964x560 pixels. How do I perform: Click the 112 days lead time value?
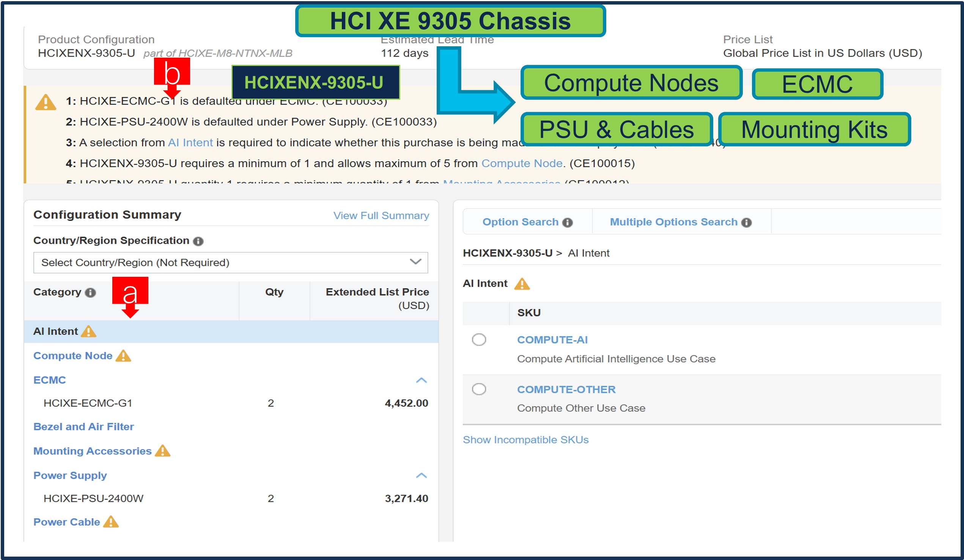click(404, 53)
